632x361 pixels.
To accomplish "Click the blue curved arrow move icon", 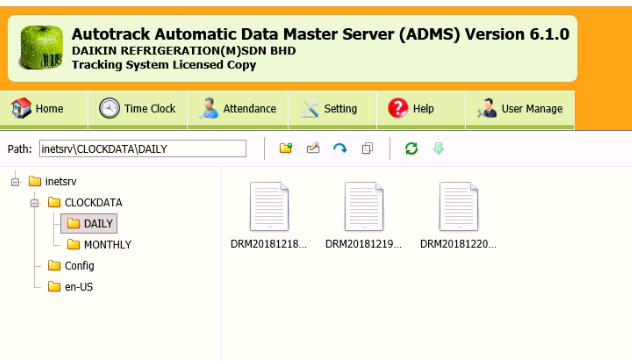I will coord(340,148).
